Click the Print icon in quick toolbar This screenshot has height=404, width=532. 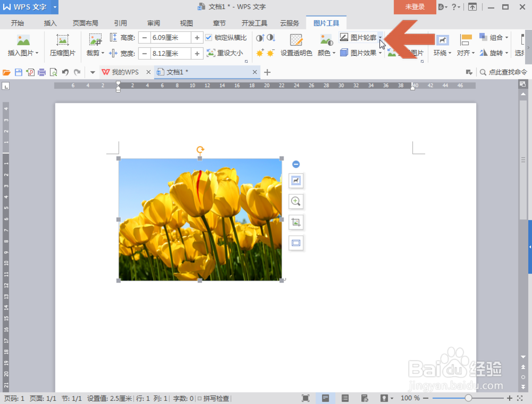tap(41, 72)
